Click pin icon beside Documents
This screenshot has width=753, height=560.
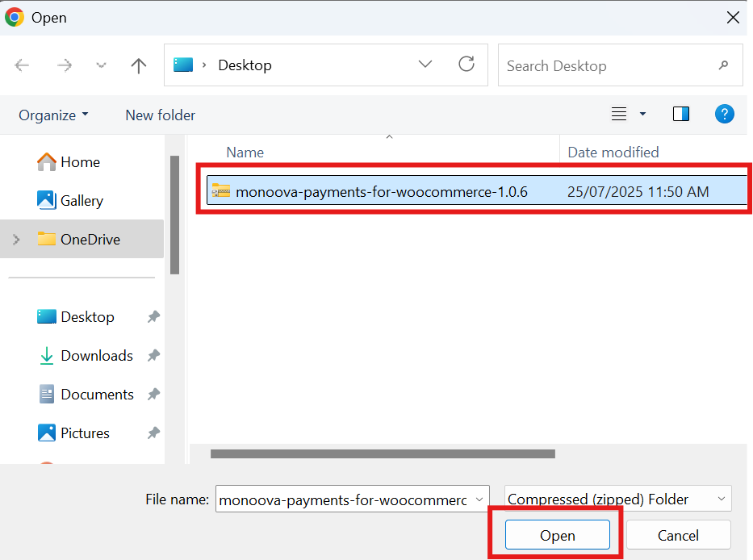click(x=153, y=395)
